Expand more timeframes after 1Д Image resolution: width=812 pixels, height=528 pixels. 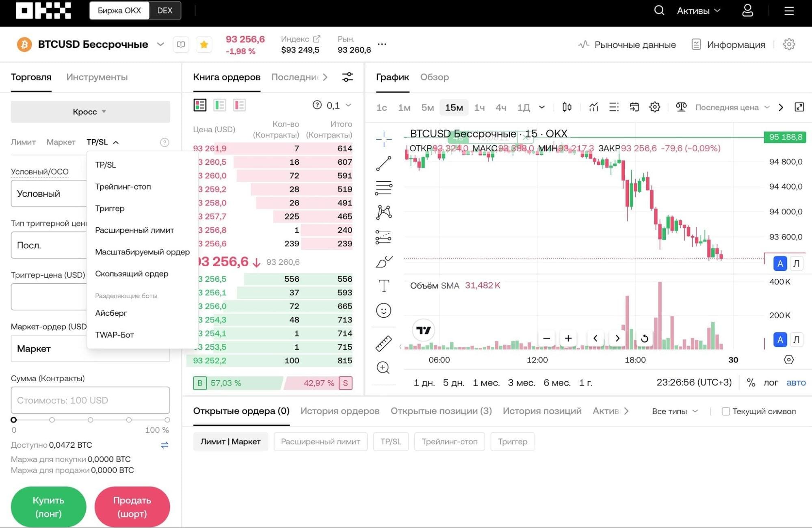pos(541,107)
